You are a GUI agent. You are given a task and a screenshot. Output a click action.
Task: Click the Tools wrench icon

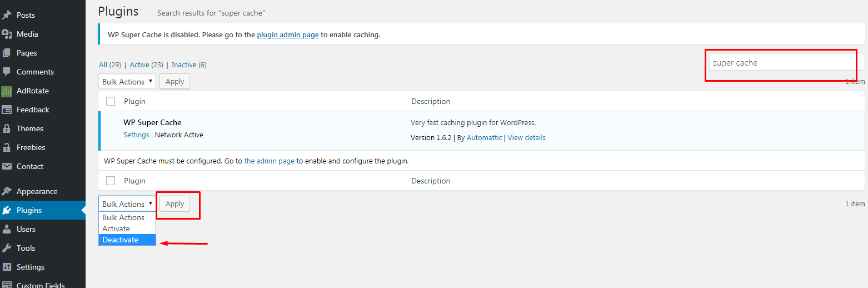pyautogui.click(x=7, y=248)
